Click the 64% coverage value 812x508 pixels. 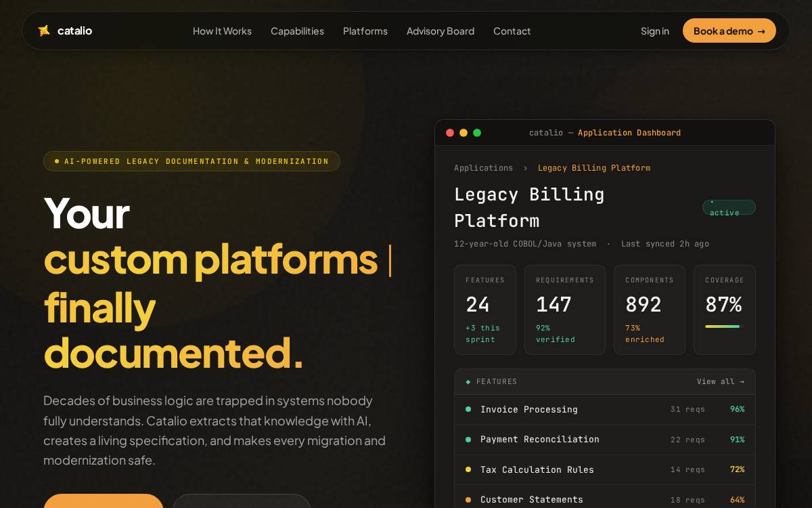pyautogui.click(x=738, y=500)
